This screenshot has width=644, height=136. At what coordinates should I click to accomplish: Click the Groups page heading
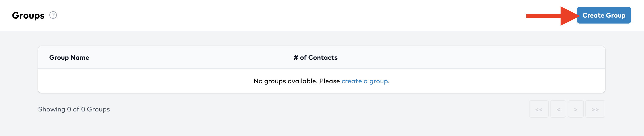[28, 16]
